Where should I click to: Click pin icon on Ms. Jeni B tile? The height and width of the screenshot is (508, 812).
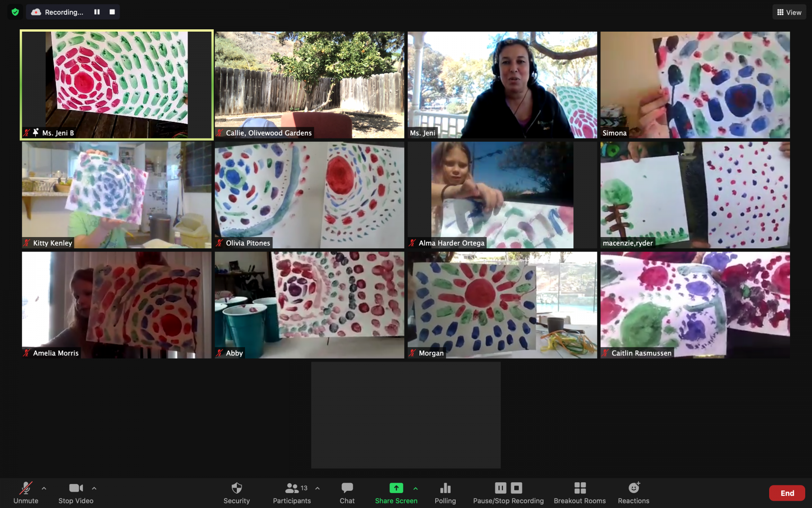pos(36,132)
